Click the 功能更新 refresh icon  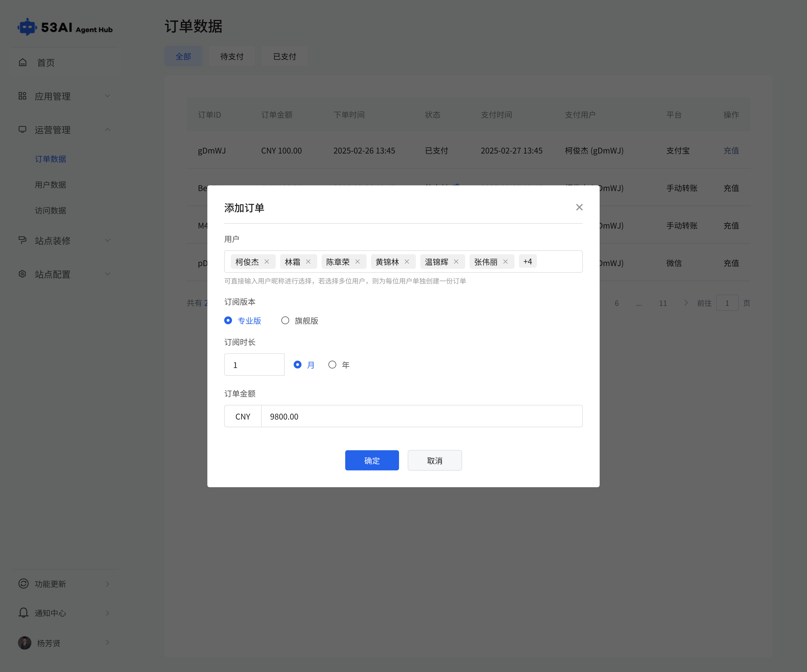[x=24, y=583]
